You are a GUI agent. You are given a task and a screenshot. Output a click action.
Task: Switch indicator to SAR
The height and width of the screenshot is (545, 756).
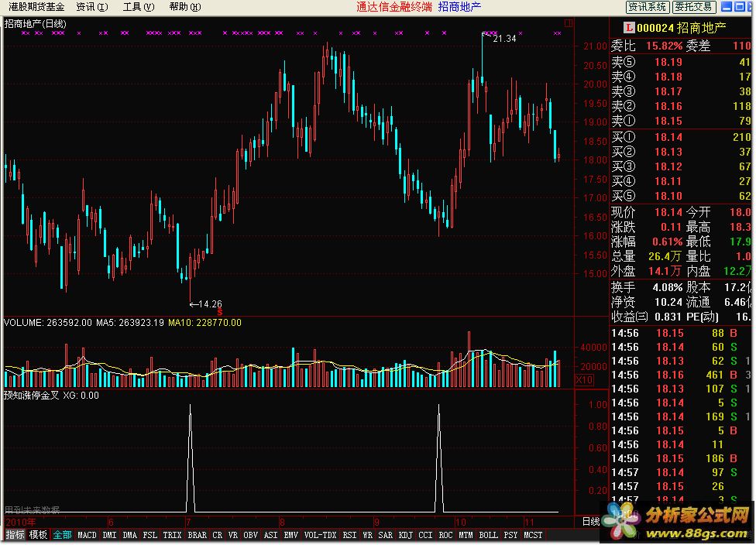coord(385,535)
